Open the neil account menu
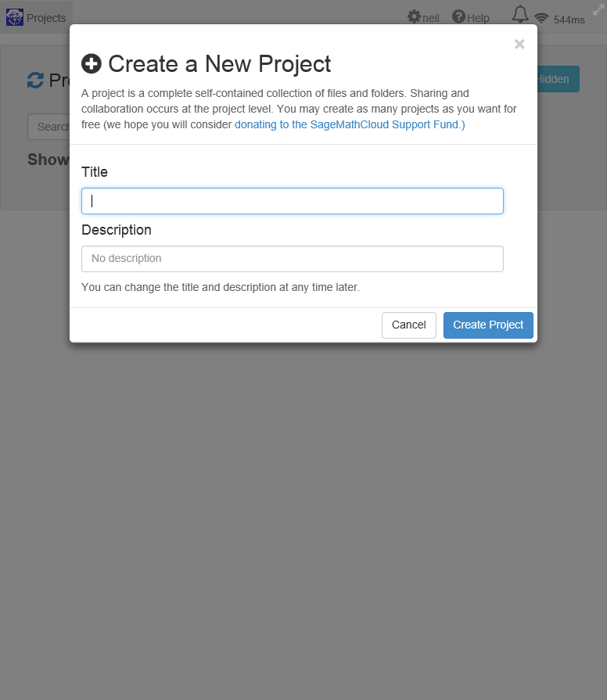This screenshot has height=700, width=607. coord(431,18)
